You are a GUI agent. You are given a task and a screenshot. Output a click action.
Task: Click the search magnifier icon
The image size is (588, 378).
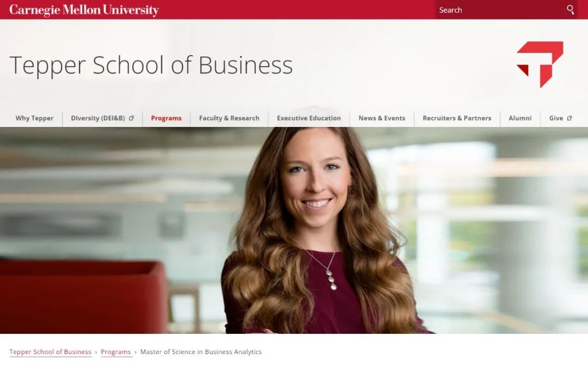click(570, 10)
